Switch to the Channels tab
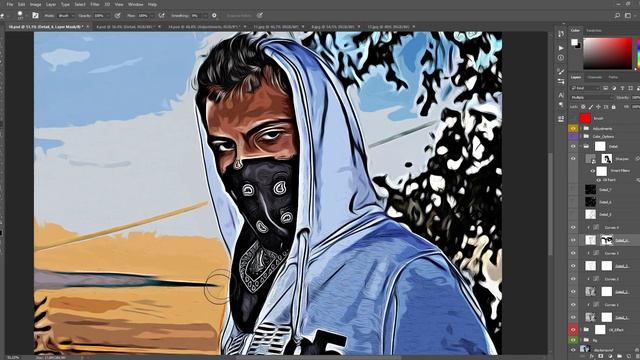 point(594,77)
